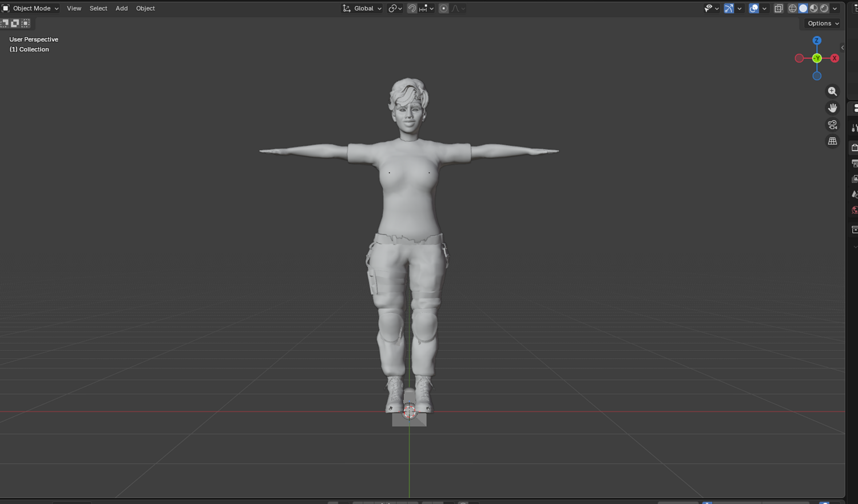Expand the Options dropdown
Viewport: 858px width, 504px height.
pyautogui.click(x=823, y=23)
